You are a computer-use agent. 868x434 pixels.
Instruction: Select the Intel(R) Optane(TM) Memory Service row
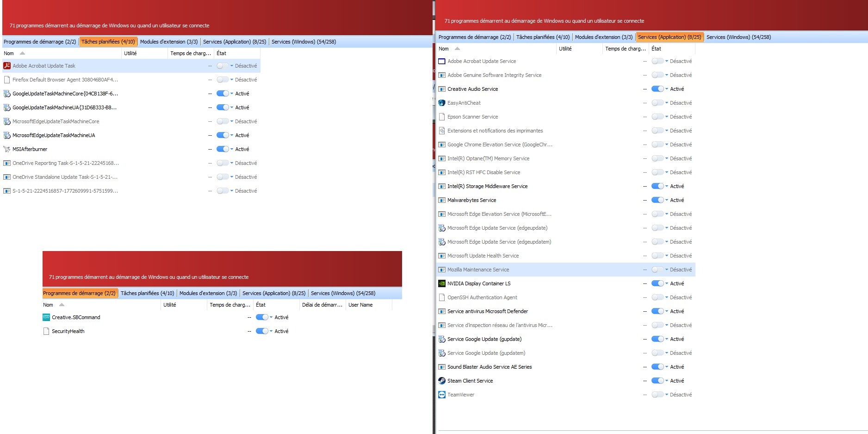[565, 158]
